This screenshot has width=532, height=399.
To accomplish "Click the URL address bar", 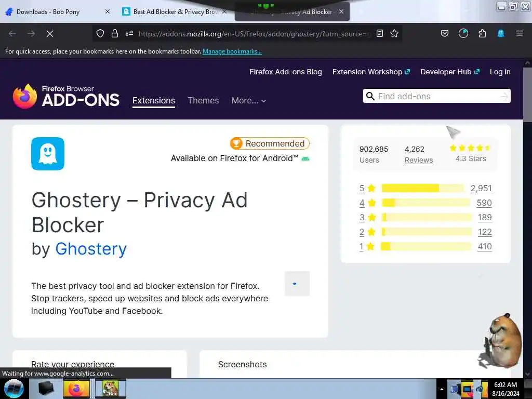I will [x=252, y=34].
